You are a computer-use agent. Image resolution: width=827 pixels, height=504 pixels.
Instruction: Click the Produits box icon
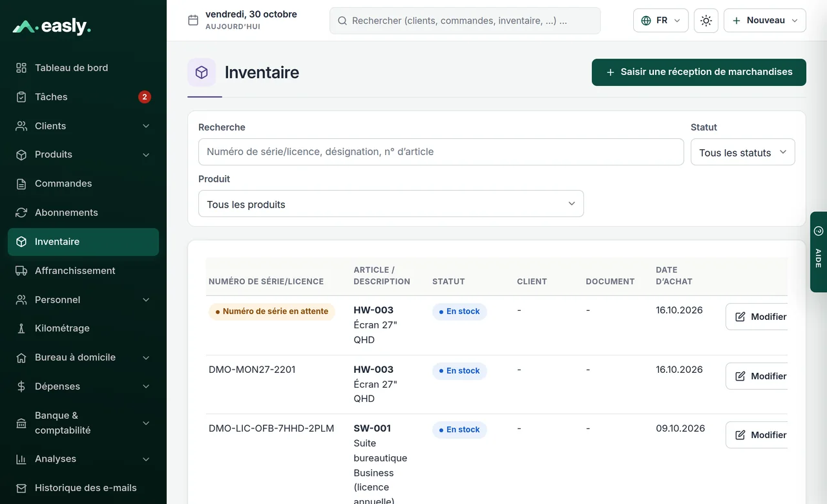click(21, 154)
